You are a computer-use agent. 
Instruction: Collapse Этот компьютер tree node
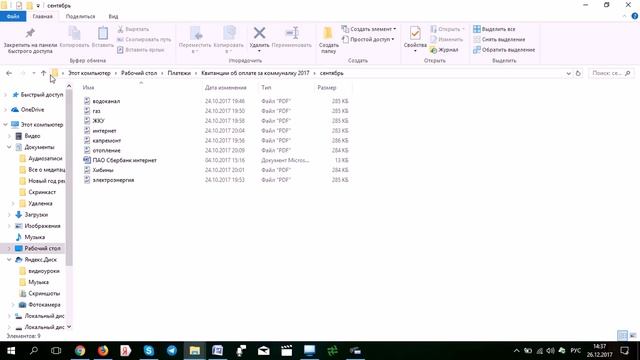tap(6, 124)
